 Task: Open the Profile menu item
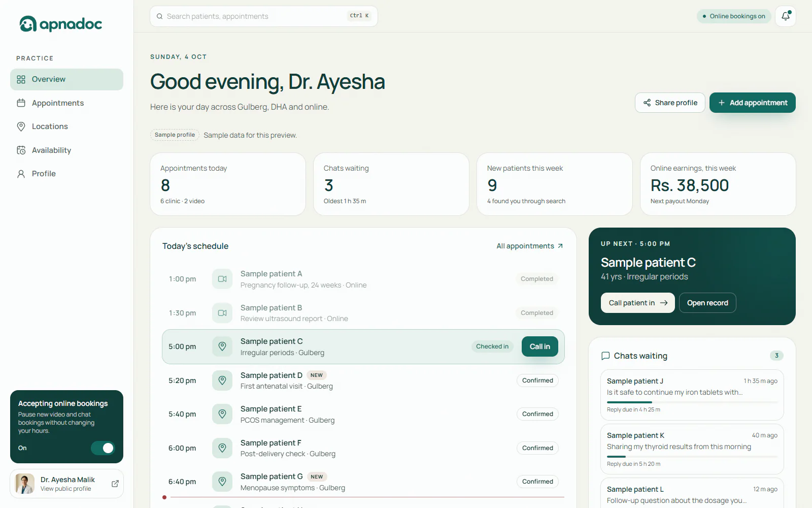[66, 174]
